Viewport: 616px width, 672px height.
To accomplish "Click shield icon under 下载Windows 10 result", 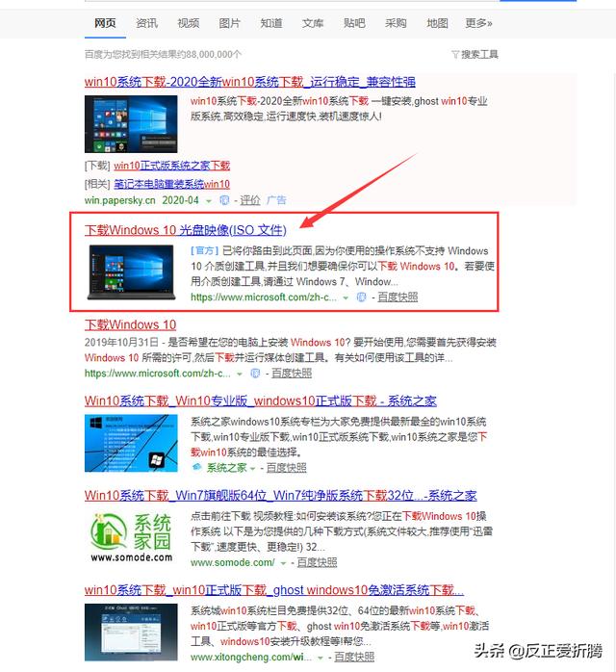I will (x=255, y=374).
